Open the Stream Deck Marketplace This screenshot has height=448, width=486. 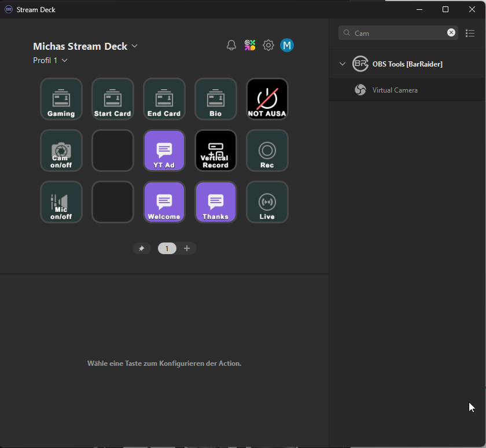click(x=250, y=45)
